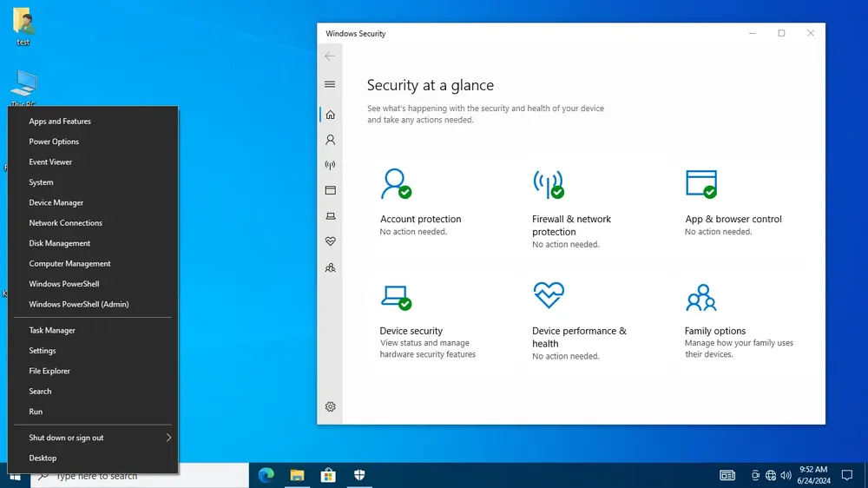
Task: Open Microsoft Edge from taskbar
Action: [266, 475]
